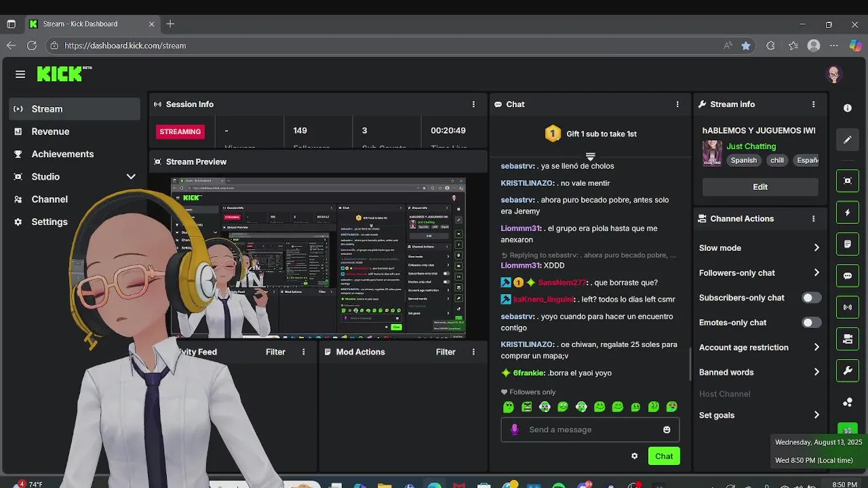This screenshot has height=488, width=868.
Task: Open Activity Feed Filter dropdown
Action: coord(275,352)
